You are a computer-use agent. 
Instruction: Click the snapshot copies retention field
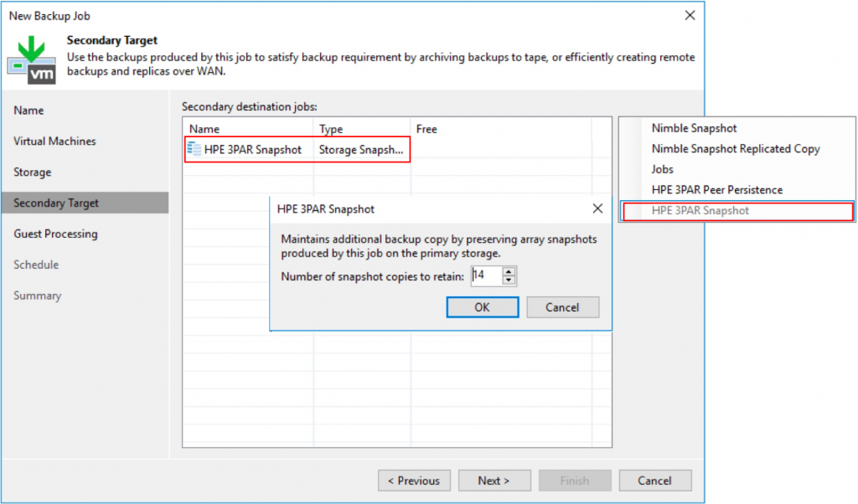pos(488,276)
